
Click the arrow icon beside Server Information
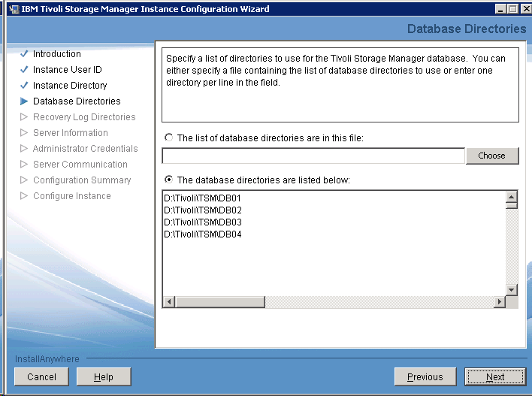click(x=24, y=133)
